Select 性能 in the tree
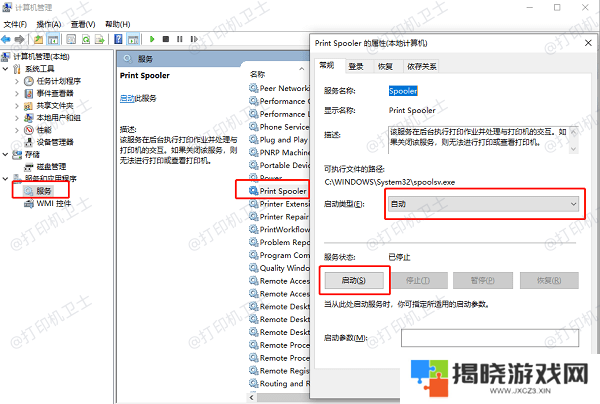Screen dimensions: 600x404 [44, 130]
